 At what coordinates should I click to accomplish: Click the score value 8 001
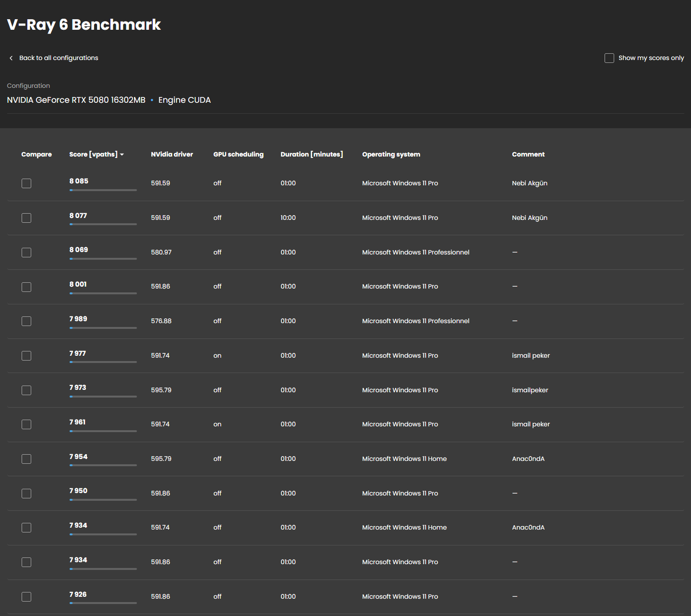pyautogui.click(x=78, y=284)
